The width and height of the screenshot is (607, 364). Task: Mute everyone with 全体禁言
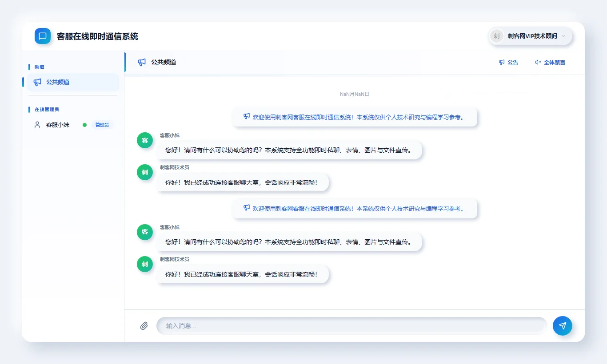click(x=550, y=63)
